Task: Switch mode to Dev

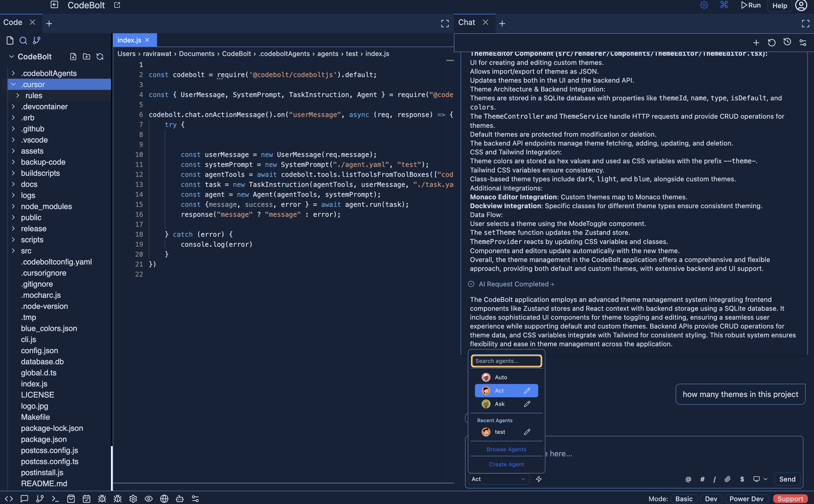Action: click(x=711, y=499)
